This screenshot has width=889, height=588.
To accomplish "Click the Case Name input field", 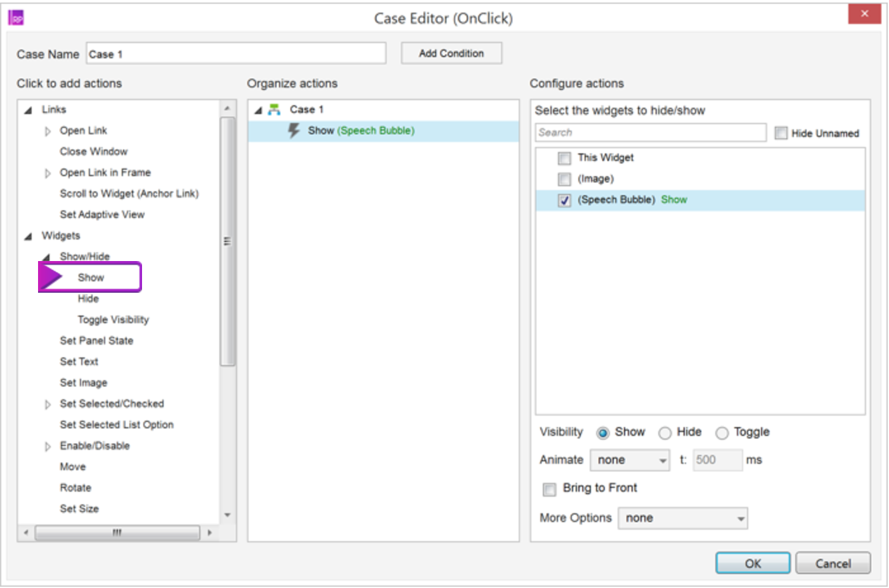I will [236, 54].
